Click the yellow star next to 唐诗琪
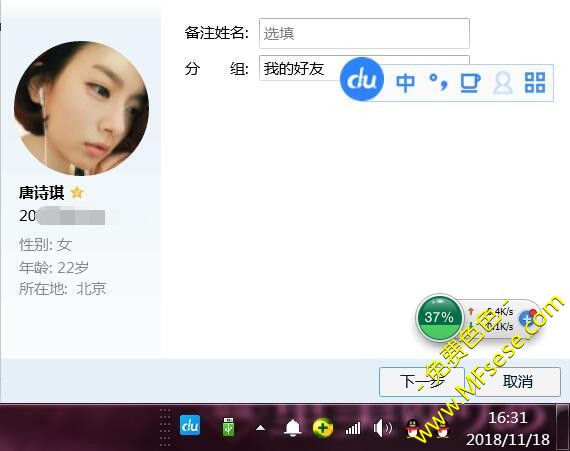 click(77, 192)
